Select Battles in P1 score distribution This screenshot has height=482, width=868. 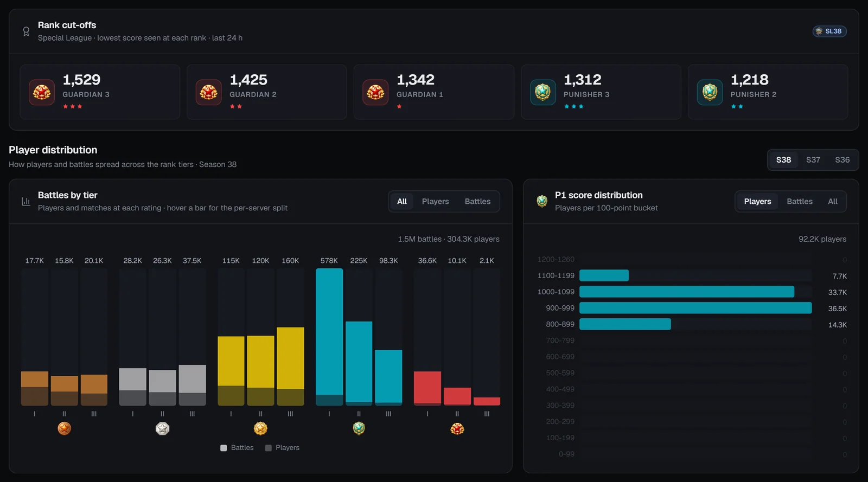coord(800,201)
